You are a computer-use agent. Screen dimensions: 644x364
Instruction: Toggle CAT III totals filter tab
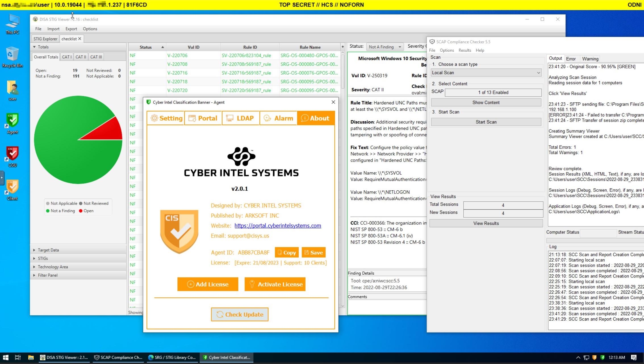tap(97, 56)
